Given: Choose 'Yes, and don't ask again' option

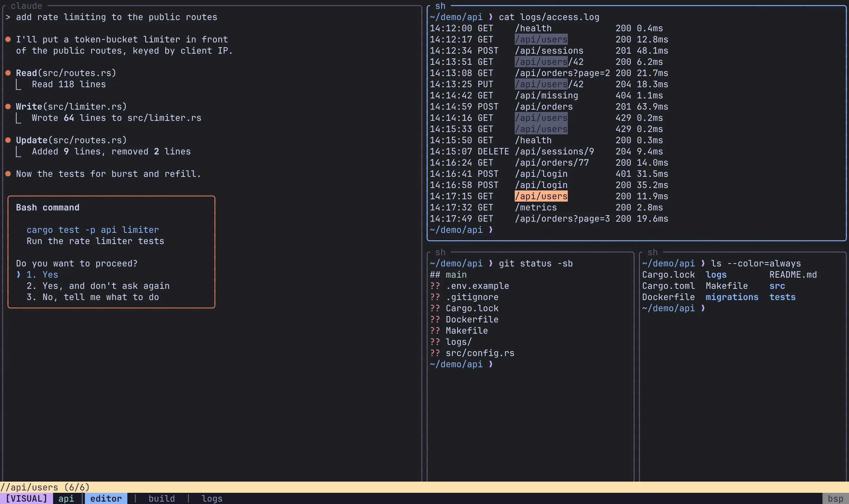Looking at the screenshot, I should 98,286.
